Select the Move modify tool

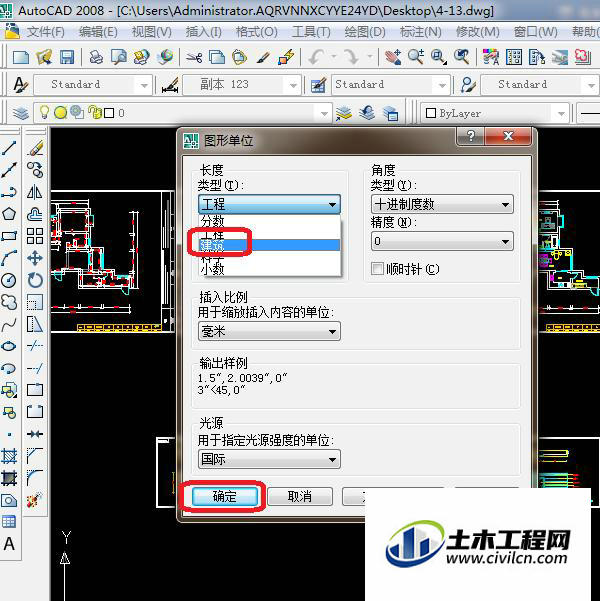point(35,258)
